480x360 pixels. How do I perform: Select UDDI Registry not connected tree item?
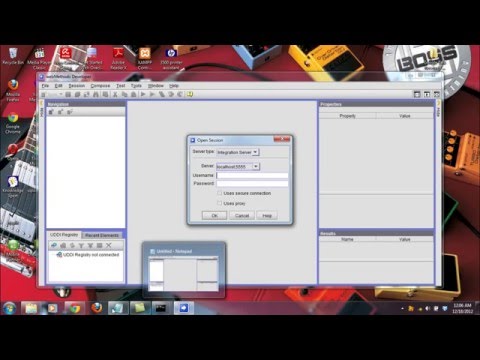[x=87, y=255]
